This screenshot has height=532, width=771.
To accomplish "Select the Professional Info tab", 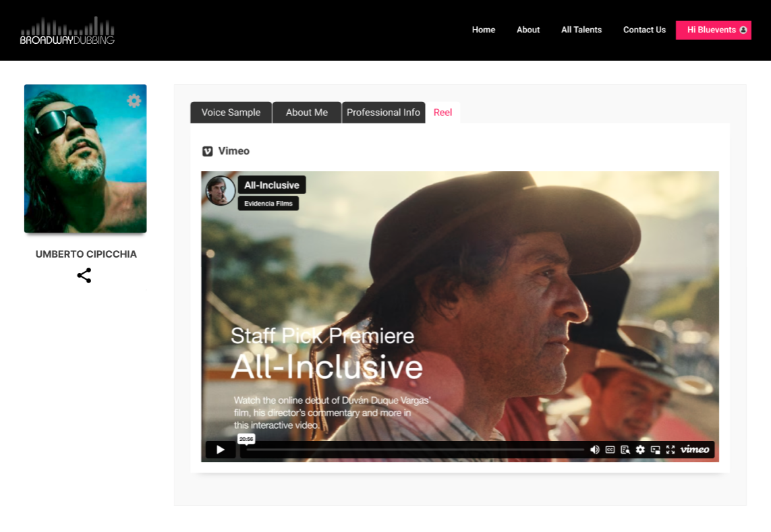I will pyautogui.click(x=384, y=113).
